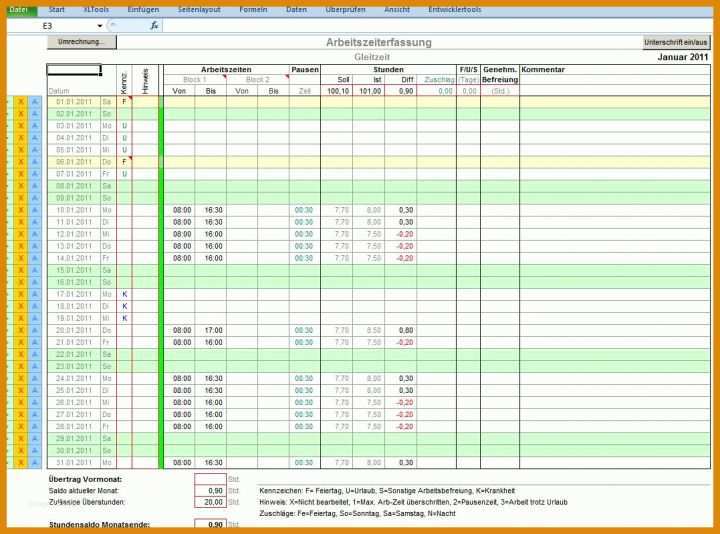Open the Seitenlayout tab

tap(199, 10)
